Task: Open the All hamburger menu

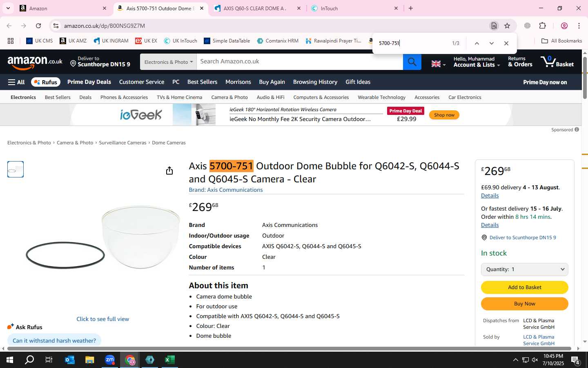Action: [16, 82]
